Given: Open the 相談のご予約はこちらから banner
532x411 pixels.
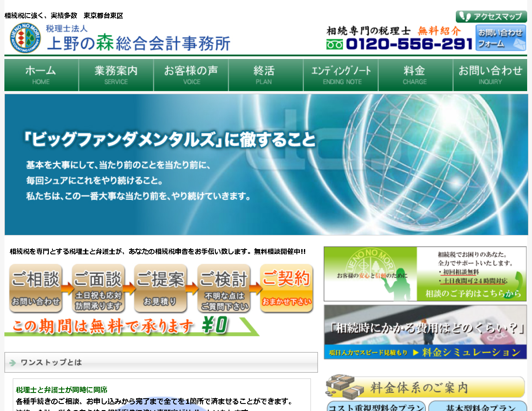Looking at the screenshot, I should (425, 274).
